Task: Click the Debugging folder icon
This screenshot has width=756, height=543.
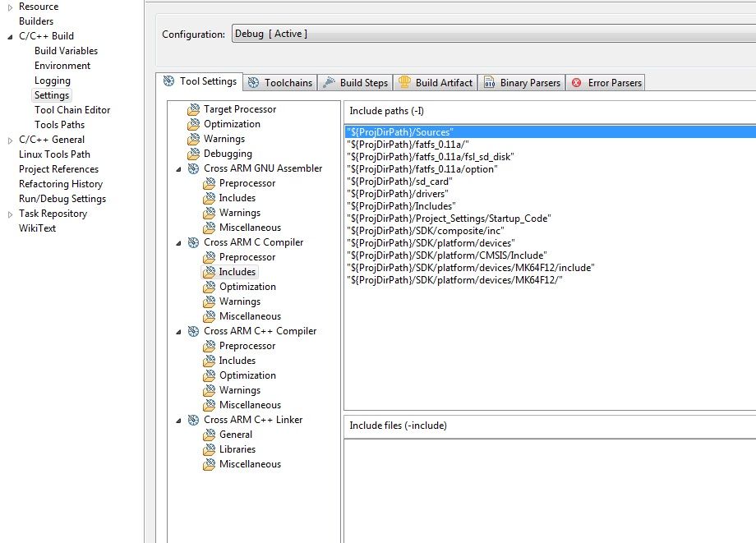Action: click(x=193, y=154)
